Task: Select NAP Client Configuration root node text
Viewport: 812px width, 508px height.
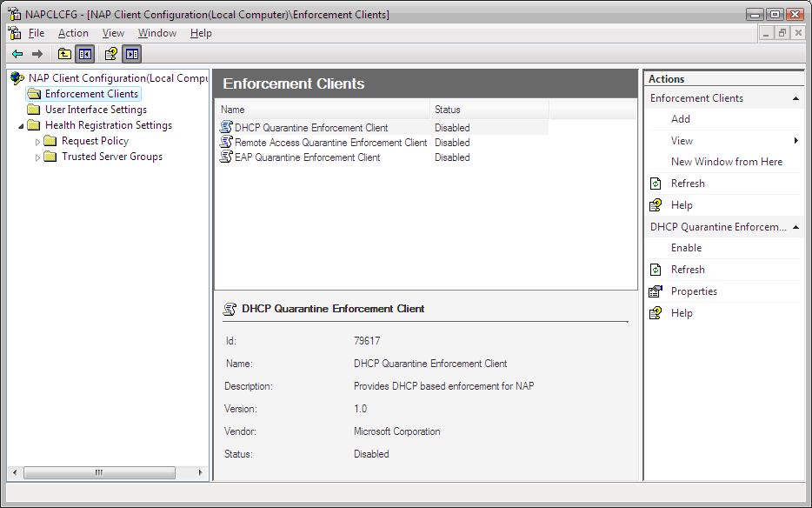Action: point(118,78)
